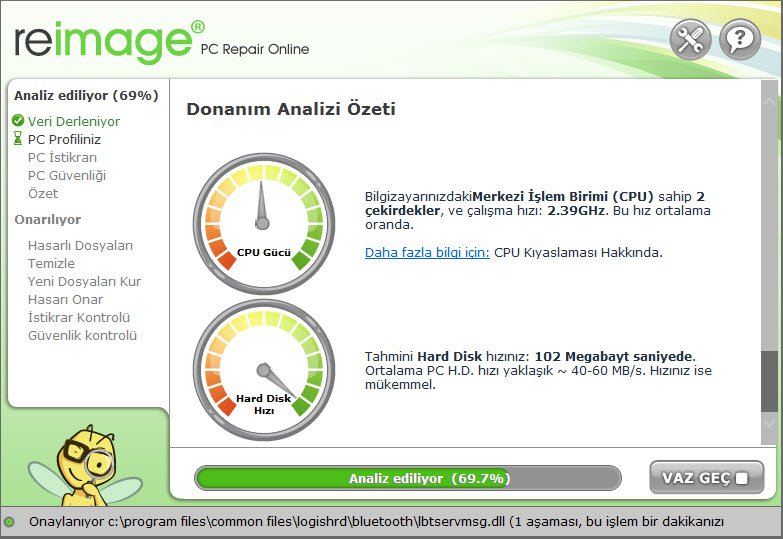The width and height of the screenshot is (783, 539).
Task: Click the 102 Megabayt saniyede text
Action: (x=613, y=356)
